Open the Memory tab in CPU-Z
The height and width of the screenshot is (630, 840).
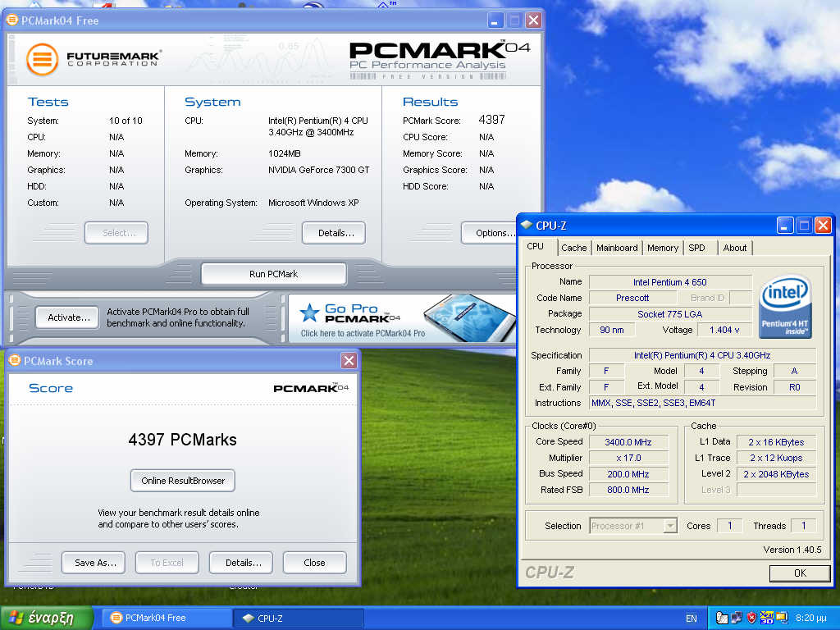point(662,248)
